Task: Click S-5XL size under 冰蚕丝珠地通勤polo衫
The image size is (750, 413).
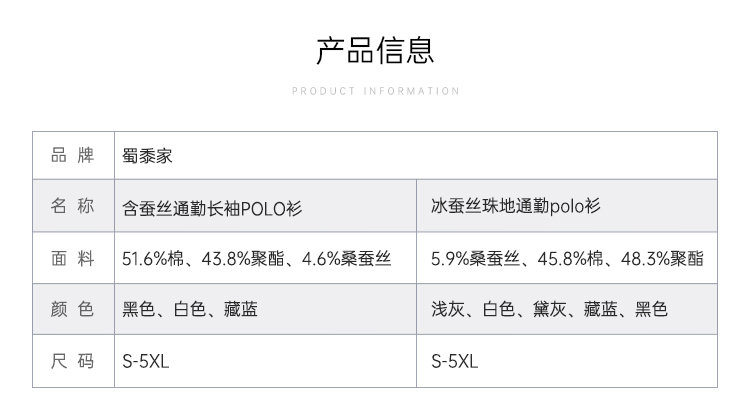Action: 455,361
